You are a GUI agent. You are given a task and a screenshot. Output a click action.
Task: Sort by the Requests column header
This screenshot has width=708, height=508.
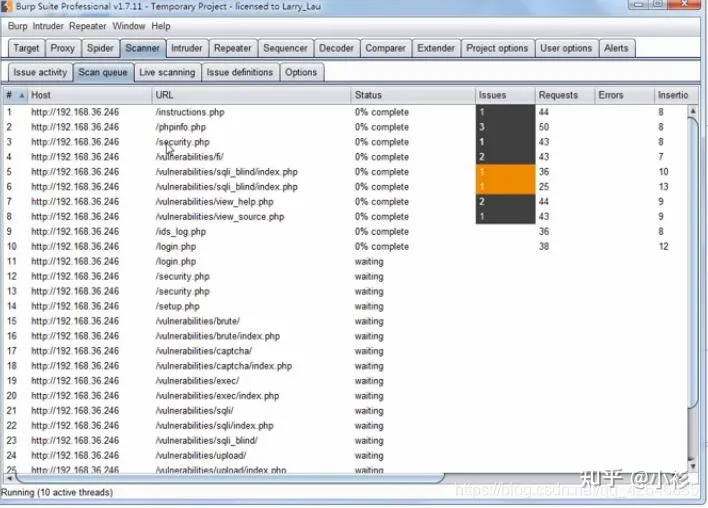click(564, 95)
